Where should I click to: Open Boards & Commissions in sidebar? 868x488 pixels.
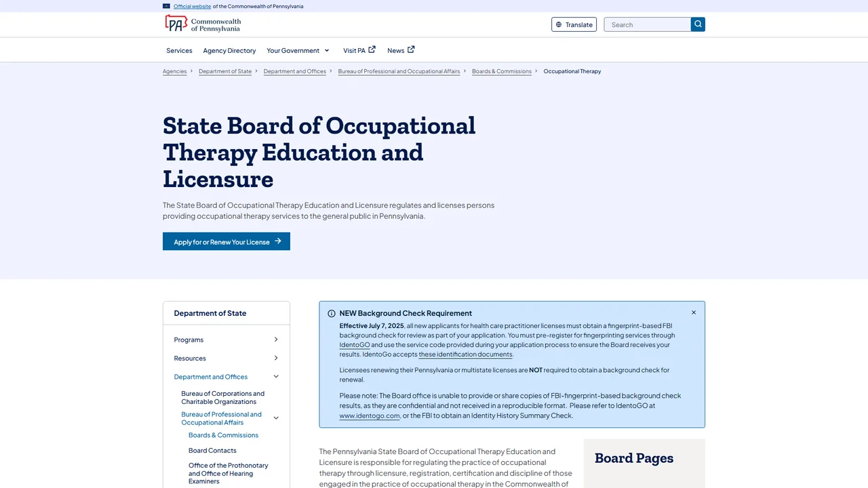pos(223,435)
